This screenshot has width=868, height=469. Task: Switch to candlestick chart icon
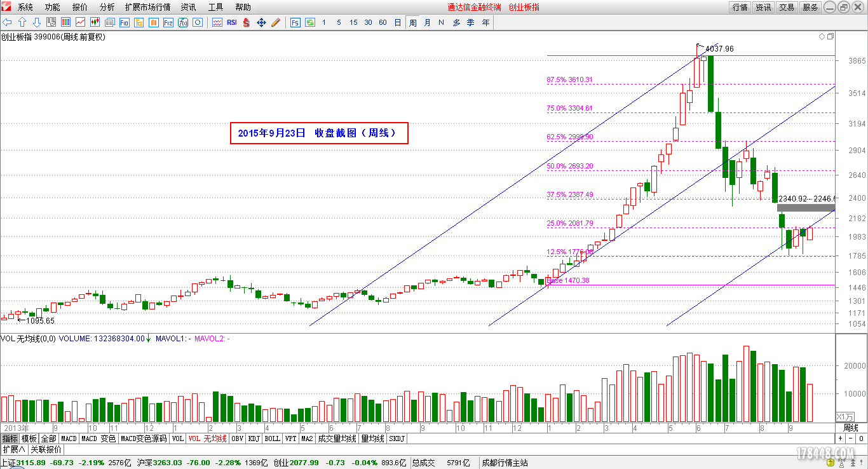tap(95, 22)
